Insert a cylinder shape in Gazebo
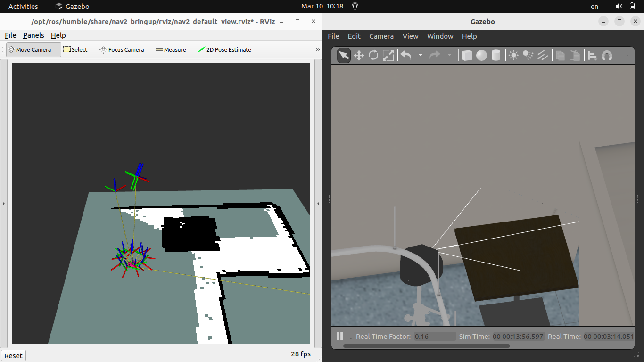 tap(496, 56)
